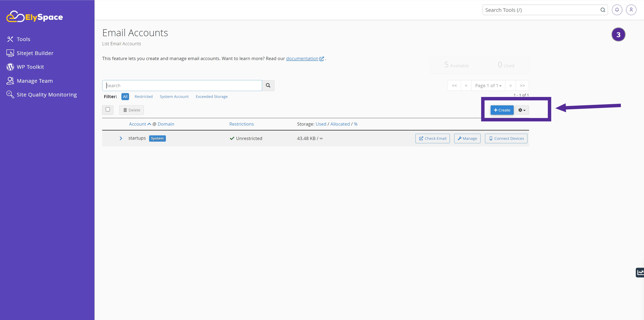This screenshot has width=644, height=320.
Task: Focus the Search Tools field
Action: [541, 10]
